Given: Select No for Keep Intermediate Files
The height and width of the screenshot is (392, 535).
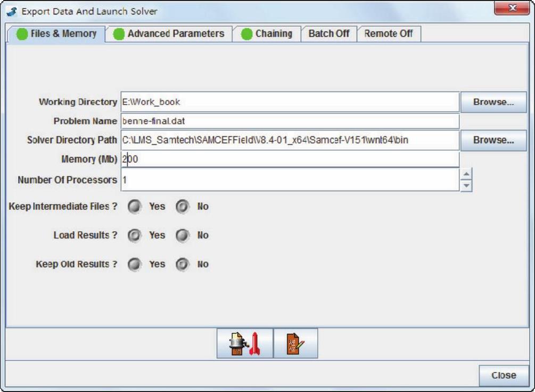Looking at the screenshot, I should [183, 207].
